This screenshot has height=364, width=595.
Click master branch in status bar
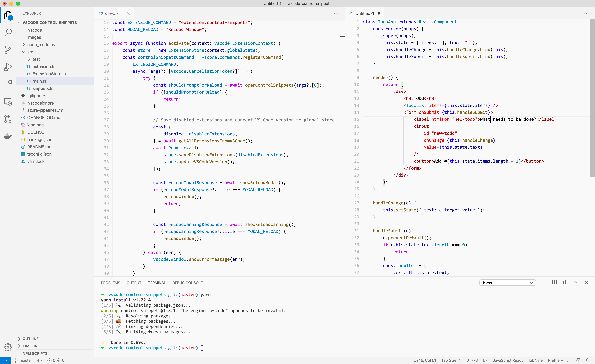(23, 360)
